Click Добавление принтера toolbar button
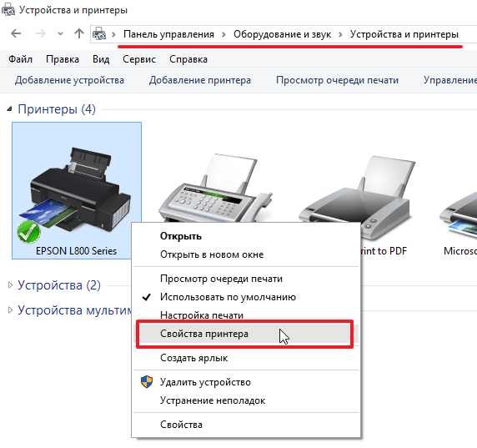 200,80
